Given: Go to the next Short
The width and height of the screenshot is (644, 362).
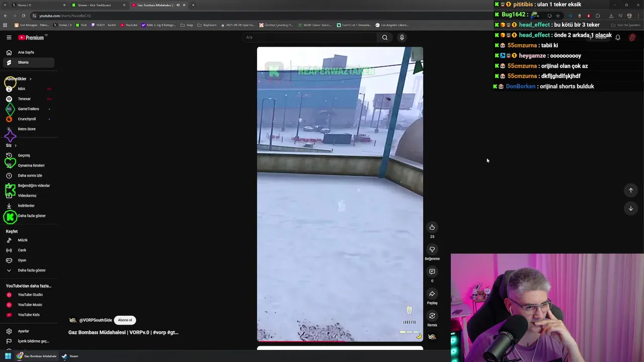Looking at the screenshot, I should point(630,208).
